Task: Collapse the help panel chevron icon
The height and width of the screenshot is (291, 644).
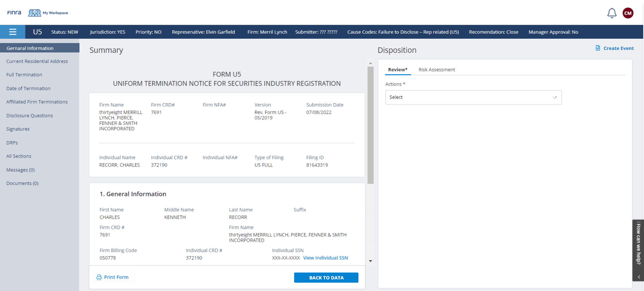Action: 639,277
